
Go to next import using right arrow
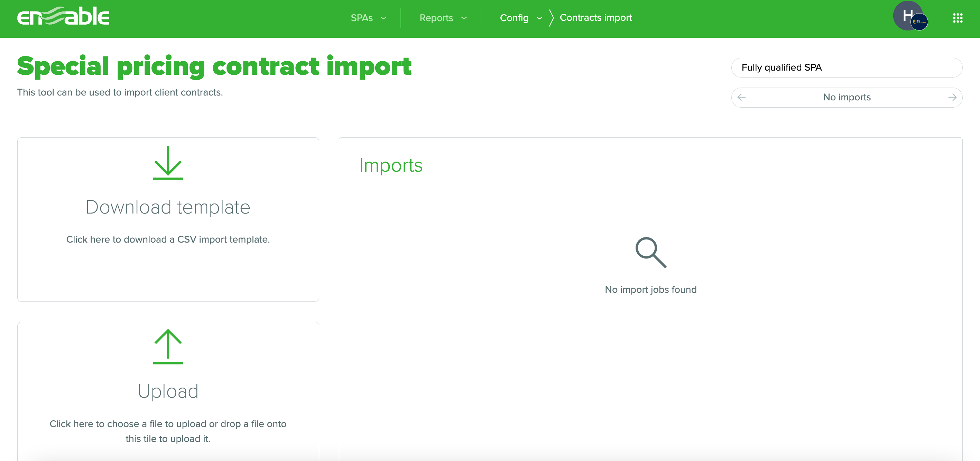[x=952, y=98]
